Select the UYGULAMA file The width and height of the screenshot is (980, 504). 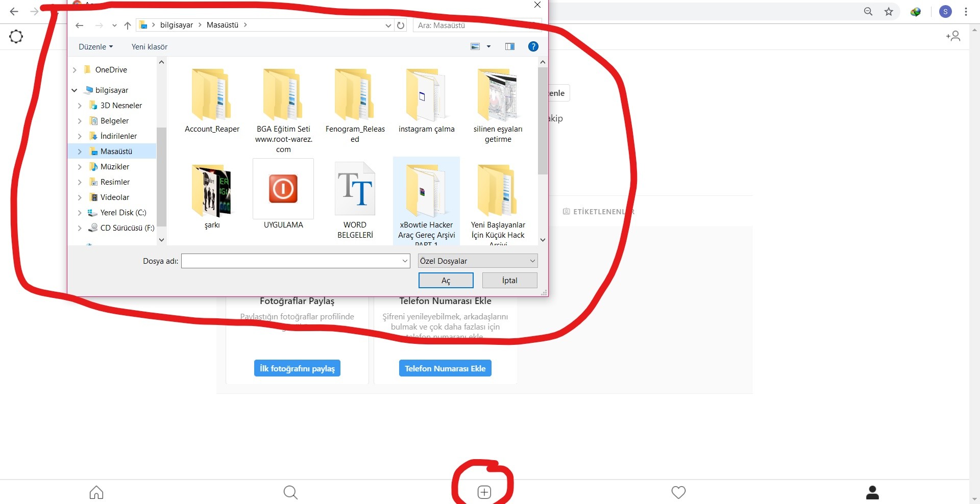click(x=283, y=194)
